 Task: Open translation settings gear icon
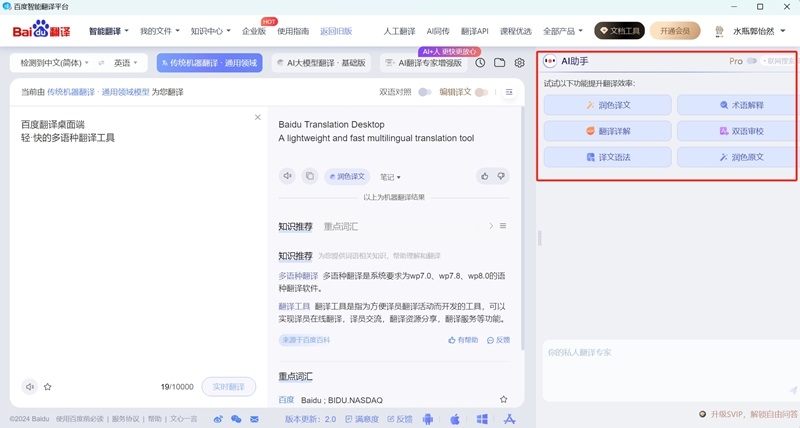[519, 63]
